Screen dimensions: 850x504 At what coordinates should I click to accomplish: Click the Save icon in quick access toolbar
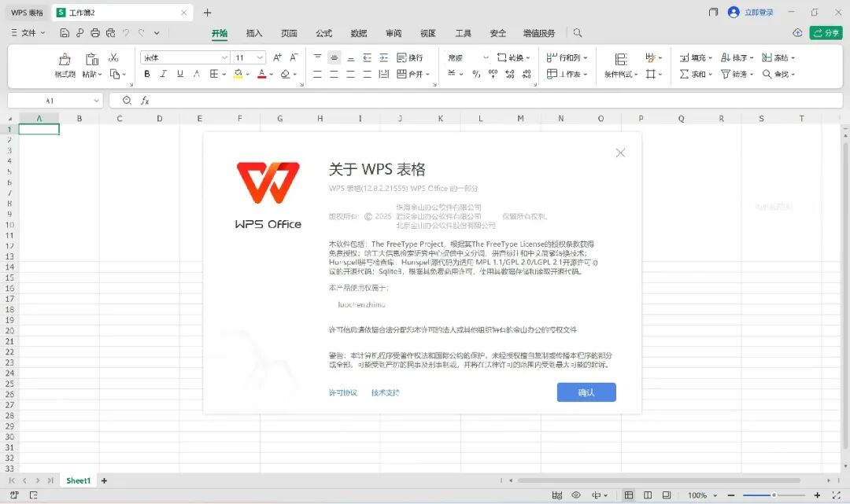pyautogui.click(x=64, y=33)
